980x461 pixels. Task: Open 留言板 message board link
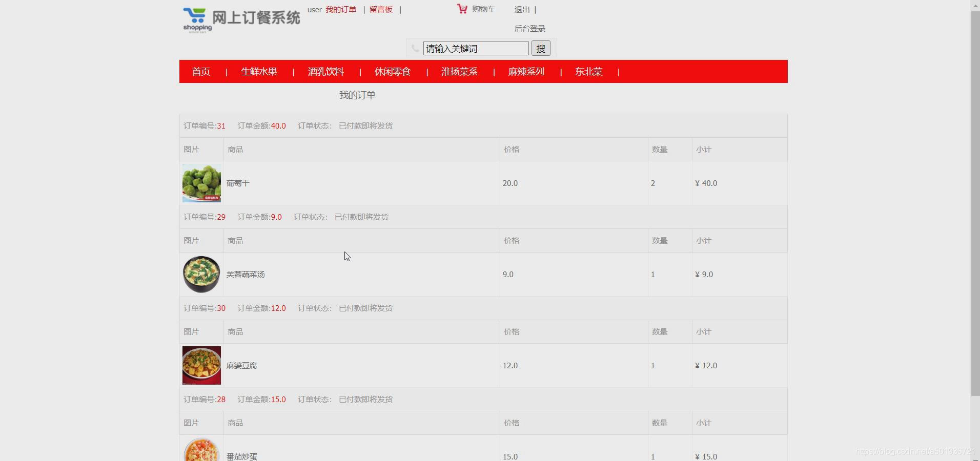(x=381, y=10)
